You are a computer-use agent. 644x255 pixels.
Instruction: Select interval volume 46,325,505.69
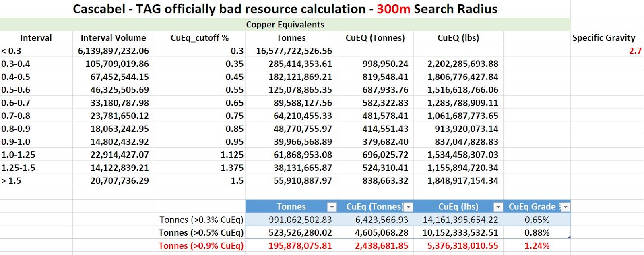point(113,89)
